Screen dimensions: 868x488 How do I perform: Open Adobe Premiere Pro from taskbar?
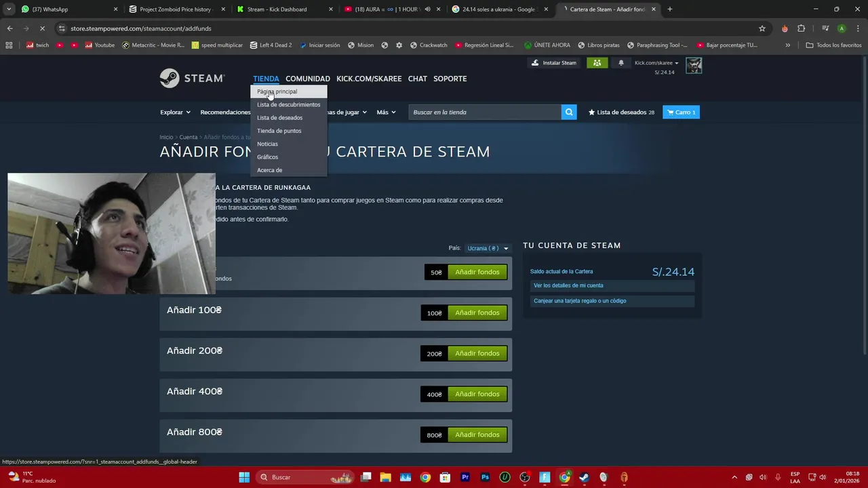click(465, 477)
